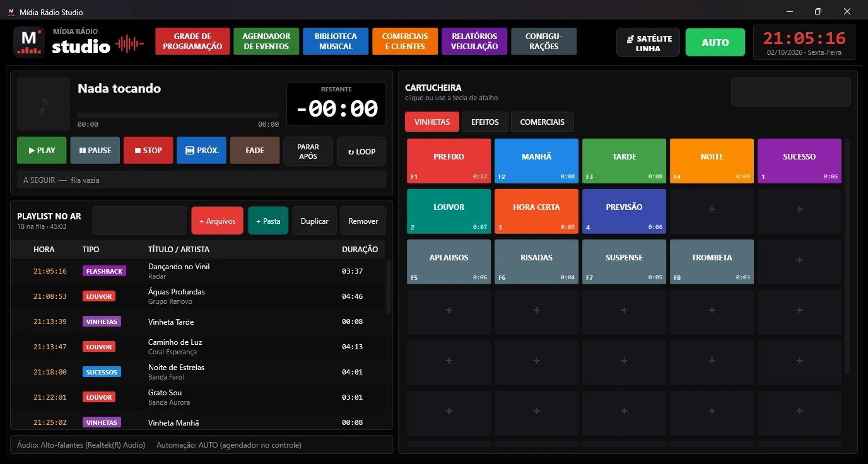Fire the SUCESSO cart pad
Viewport: 868px width, 464px height.
(800, 161)
